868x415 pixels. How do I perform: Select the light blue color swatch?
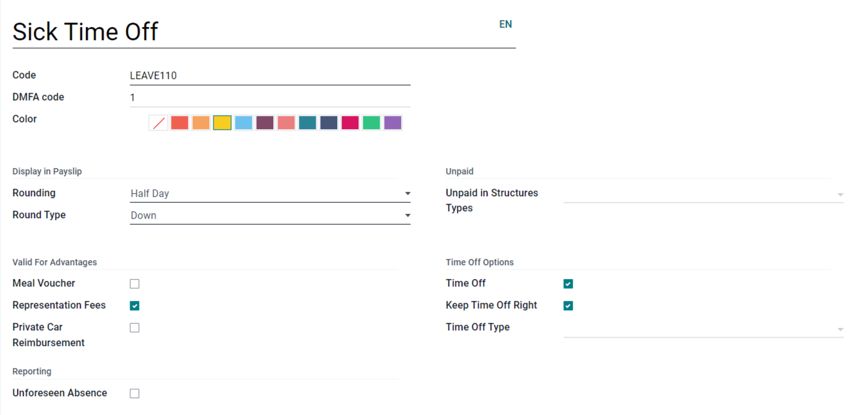(243, 122)
